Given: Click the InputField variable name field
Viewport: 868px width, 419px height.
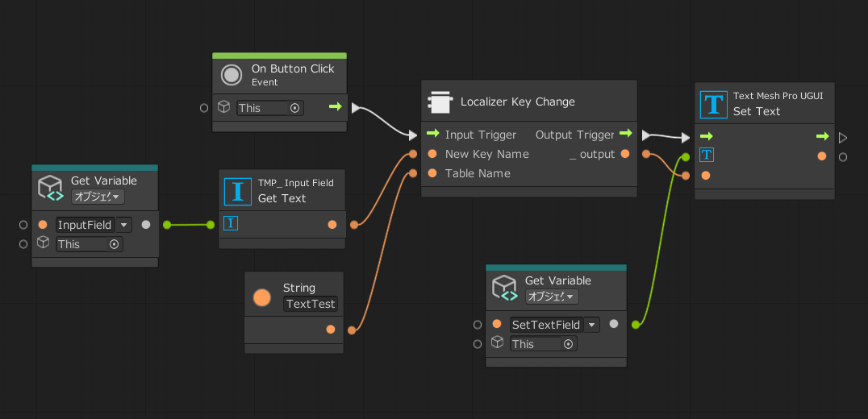Looking at the screenshot, I should click(86, 225).
